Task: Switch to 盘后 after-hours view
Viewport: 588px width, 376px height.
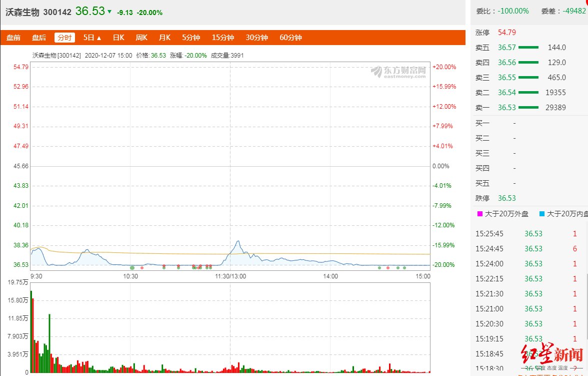Action: (39, 38)
